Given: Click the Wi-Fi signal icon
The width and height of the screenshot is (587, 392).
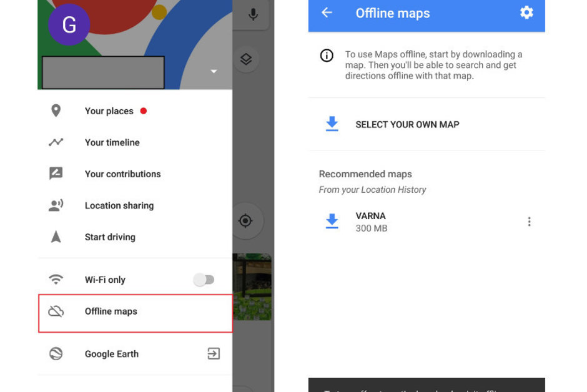Looking at the screenshot, I should pos(56,279).
